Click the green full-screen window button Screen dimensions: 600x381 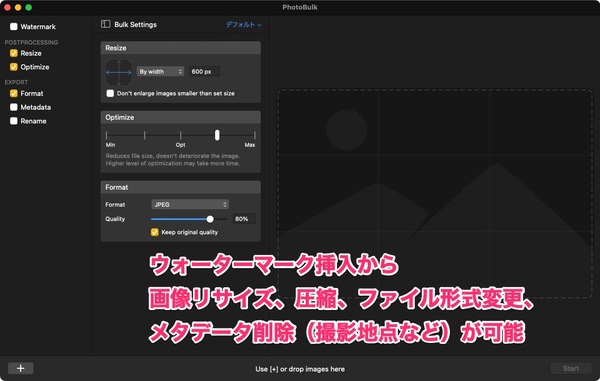(29, 7)
